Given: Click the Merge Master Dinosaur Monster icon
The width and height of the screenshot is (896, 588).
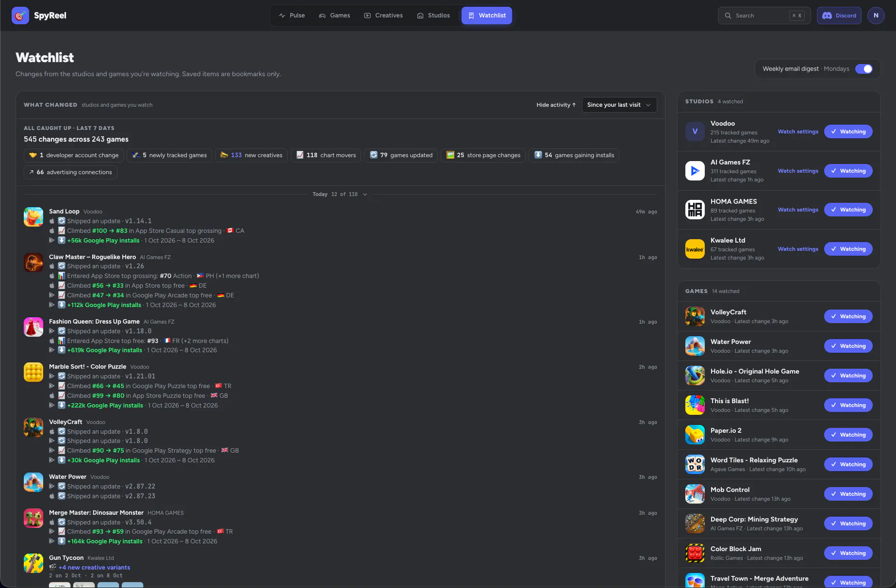Looking at the screenshot, I should (33, 518).
